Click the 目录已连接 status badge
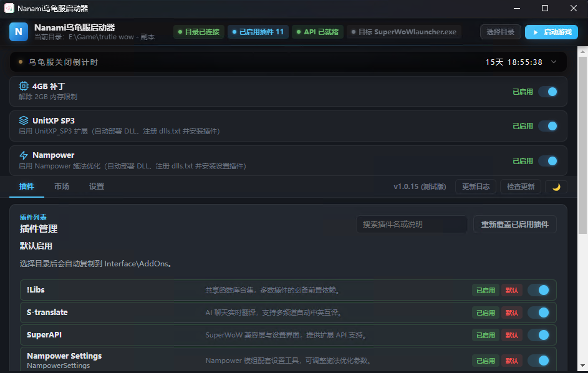The height and width of the screenshot is (373, 588). [x=199, y=32]
